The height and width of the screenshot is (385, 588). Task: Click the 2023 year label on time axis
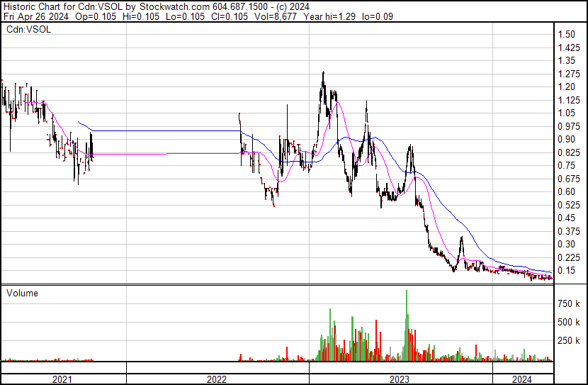click(400, 379)
